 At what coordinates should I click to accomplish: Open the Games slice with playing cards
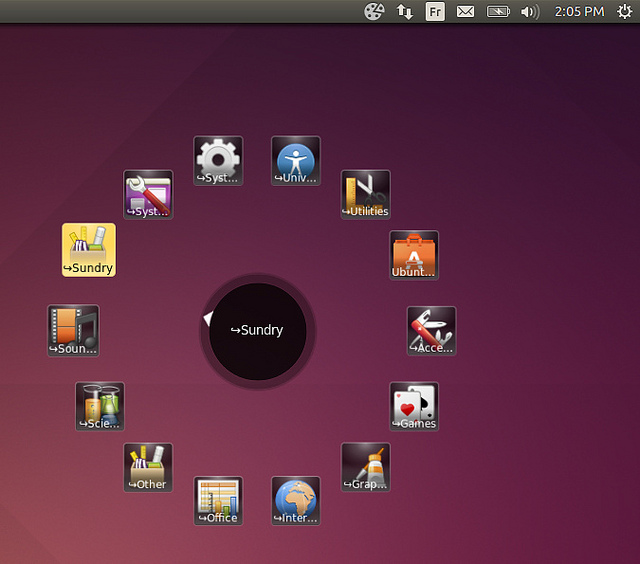[414, 406]
